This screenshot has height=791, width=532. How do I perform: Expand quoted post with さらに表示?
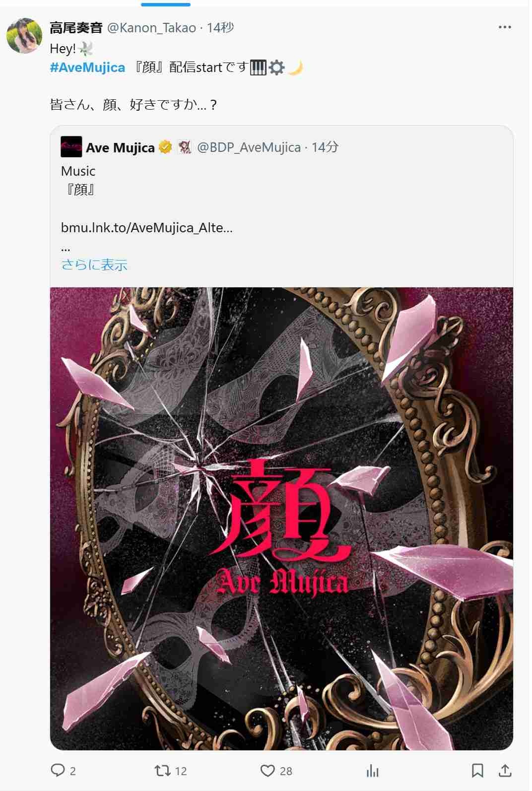[x=94, y=264]
